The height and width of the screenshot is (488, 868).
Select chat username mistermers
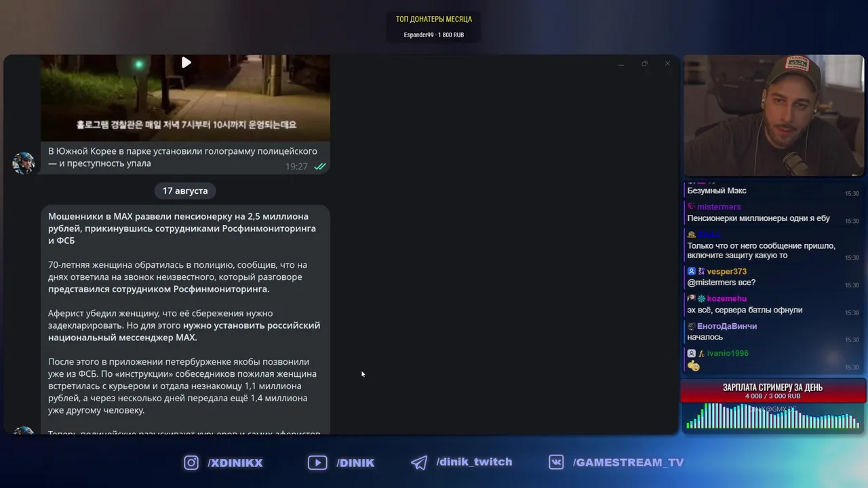[x=719, y=207]
